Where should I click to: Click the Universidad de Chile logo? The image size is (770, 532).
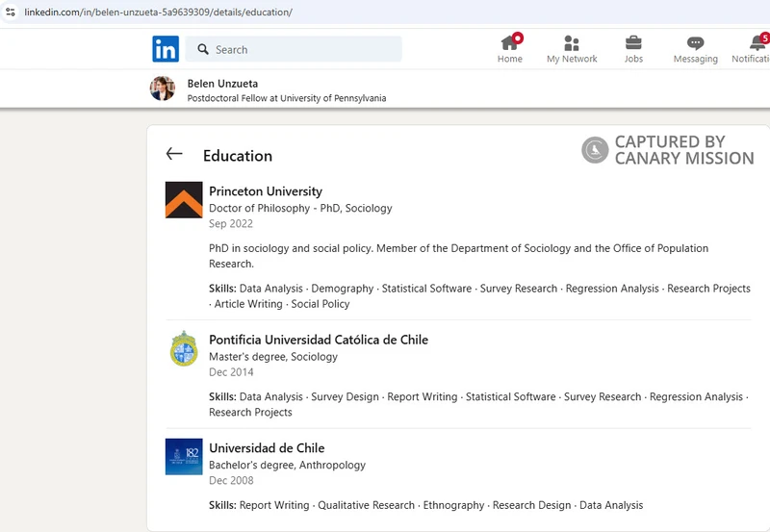pyautogui.click(x=184, y=456)
